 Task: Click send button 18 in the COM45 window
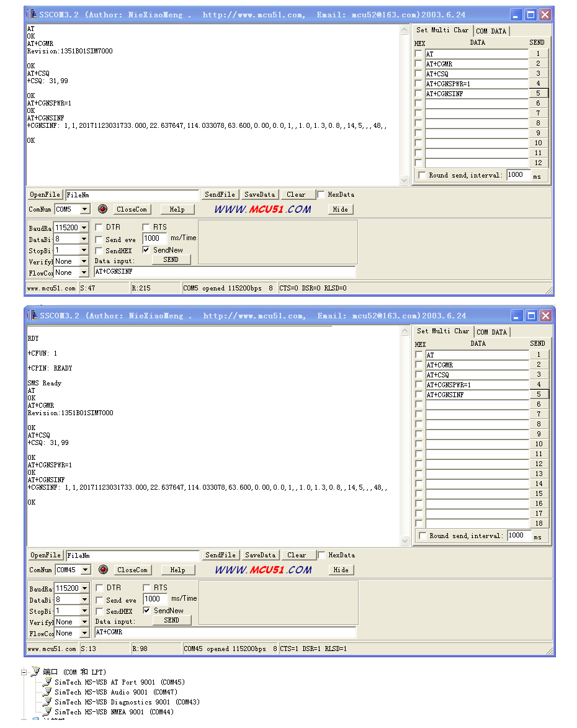pyautogui.click(x=539, y=523)
